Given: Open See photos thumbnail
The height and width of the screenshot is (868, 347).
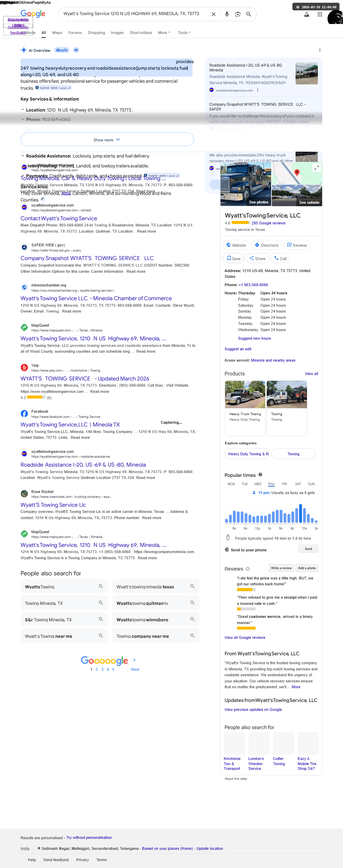Looking at the screenshot, I should click(246, 184).
